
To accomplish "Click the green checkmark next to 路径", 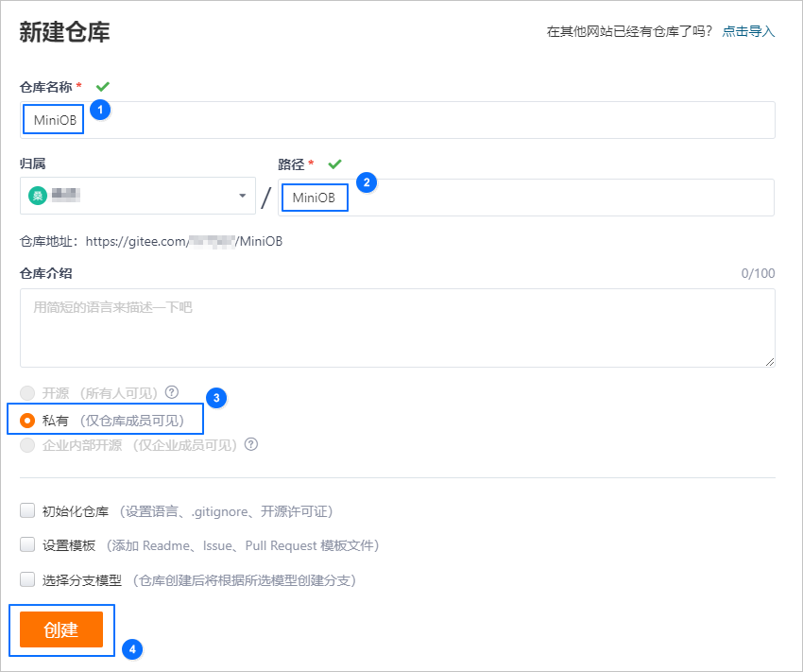I will pyautogui.click(x=334, y=164).
